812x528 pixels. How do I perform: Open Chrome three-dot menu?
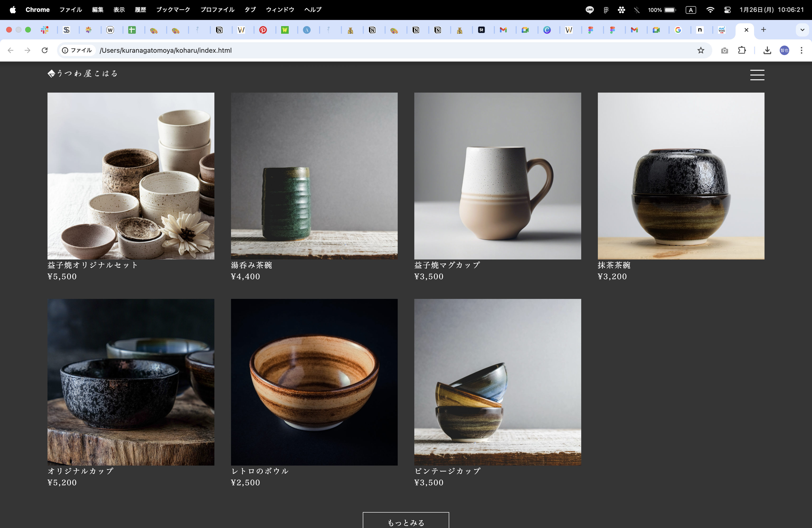tap(801, 51)
